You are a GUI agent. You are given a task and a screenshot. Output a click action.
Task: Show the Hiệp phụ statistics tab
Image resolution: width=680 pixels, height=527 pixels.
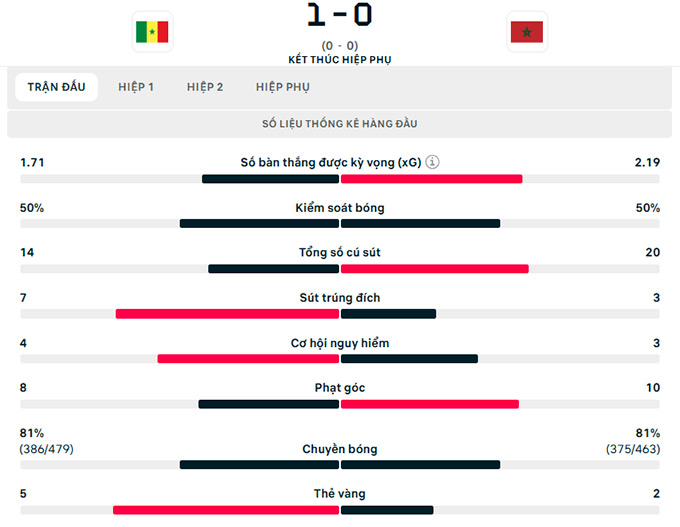282,87
